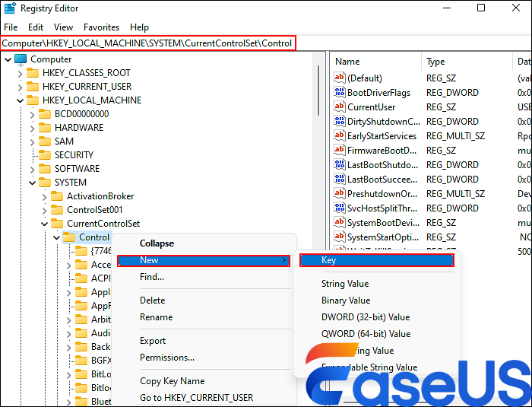Click the (Default) string value icon

tap(340, 78)
